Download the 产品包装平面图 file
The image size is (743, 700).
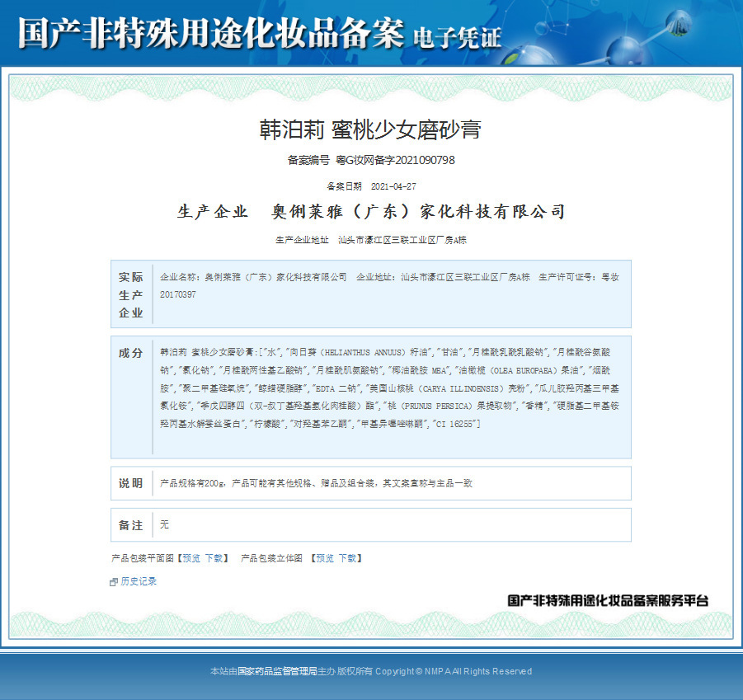214,558
